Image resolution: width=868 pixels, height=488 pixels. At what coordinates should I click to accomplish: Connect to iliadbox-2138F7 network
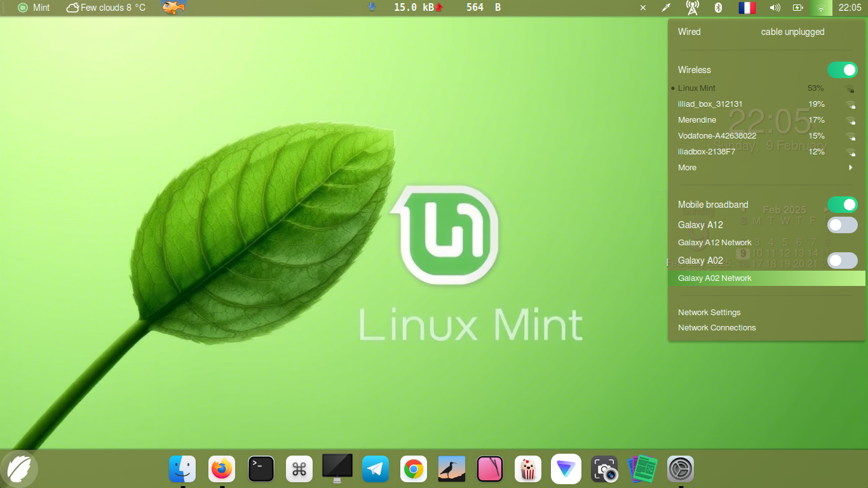click(767, 152)
